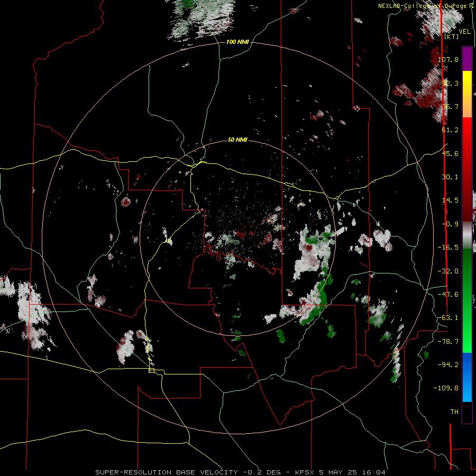Click the blue segment of the color bar

coord(467,377)
